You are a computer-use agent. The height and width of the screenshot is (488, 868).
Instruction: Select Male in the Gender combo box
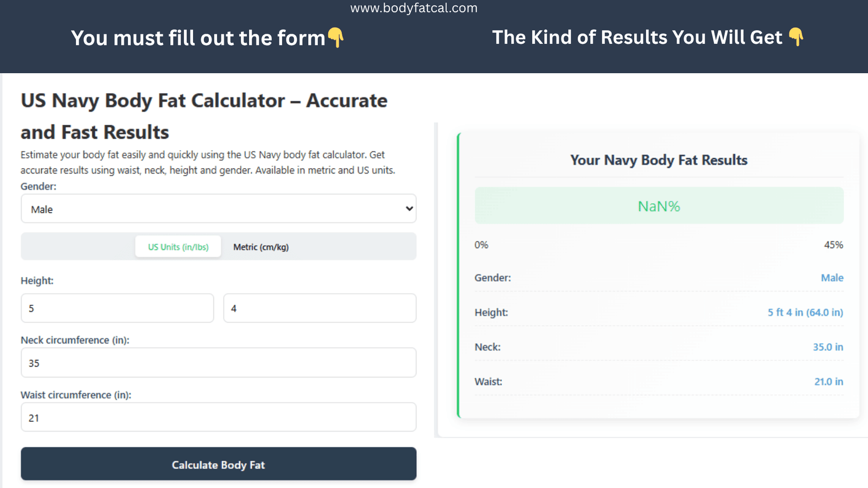click(x=218, y=209)
